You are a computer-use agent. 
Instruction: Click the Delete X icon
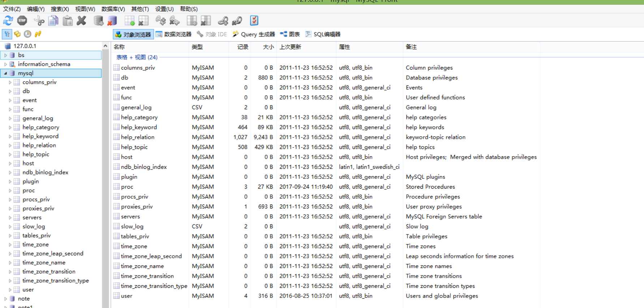[x=82, y=21]
